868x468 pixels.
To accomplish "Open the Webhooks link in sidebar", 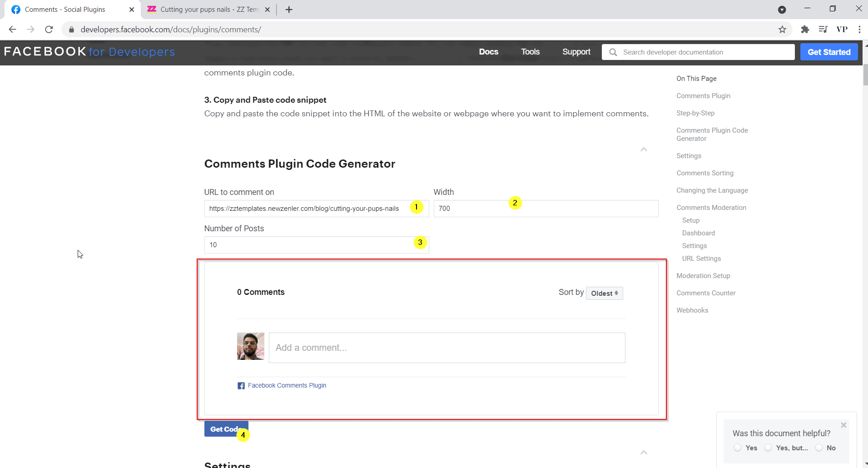I will [x=692, y=310].
